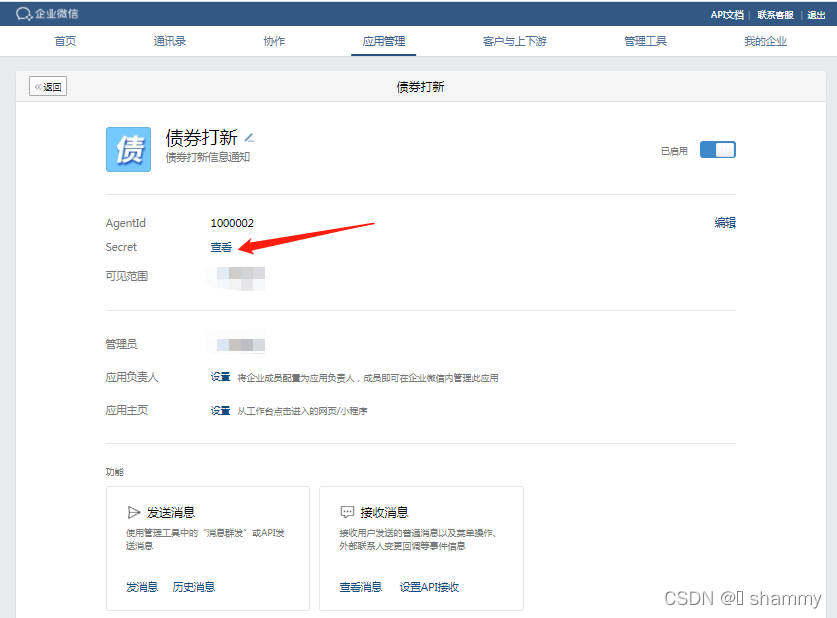Image resolution: width=837 pixels, height=618 pixels.
Task: Click the 接收消息 card title
Action: coord(384,512)
